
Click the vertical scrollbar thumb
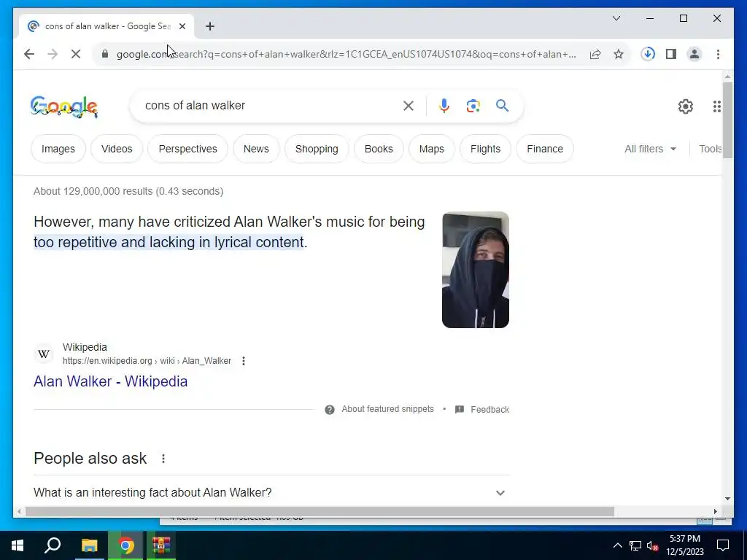coord(727,120)
